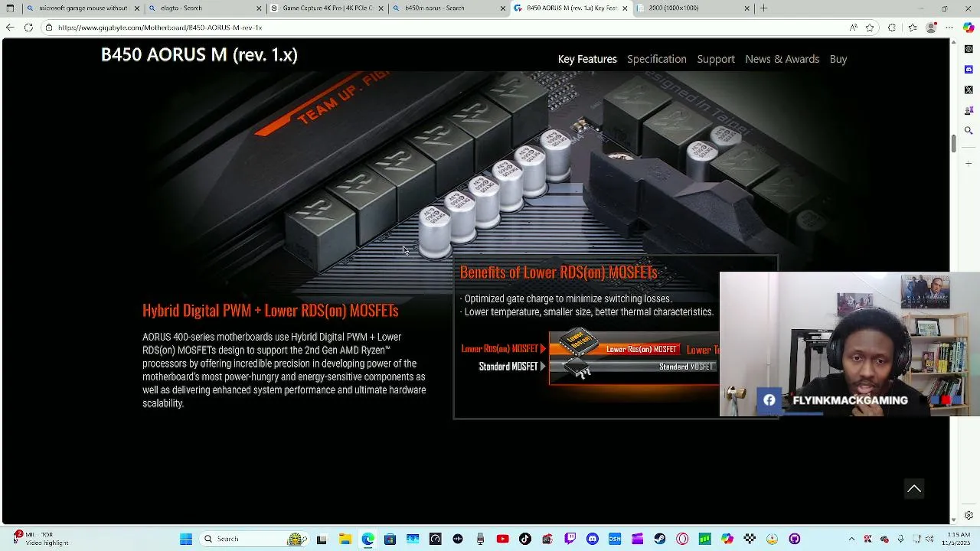Open the browser profile avatar
This screenshot has height=551, width=980.
click(x=931, y=28)
